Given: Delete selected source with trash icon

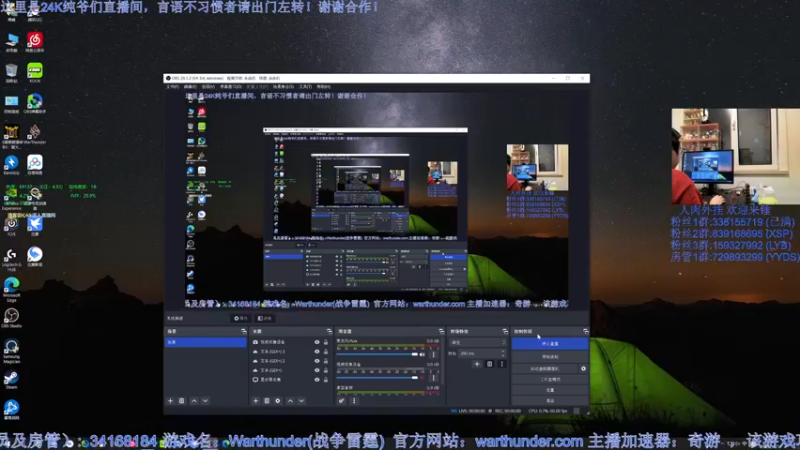Looking at the screenshot, I should click(266, 401).
